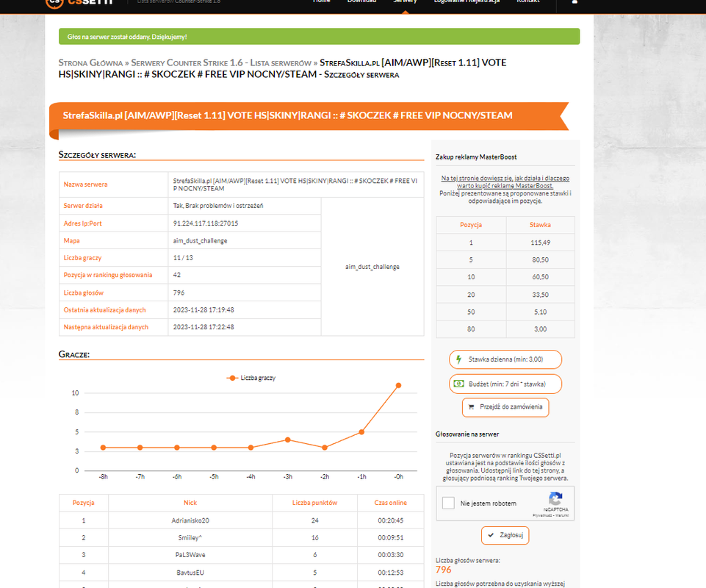
Task: Focus the Stawka dzienna input field
Action: [505, 359]
